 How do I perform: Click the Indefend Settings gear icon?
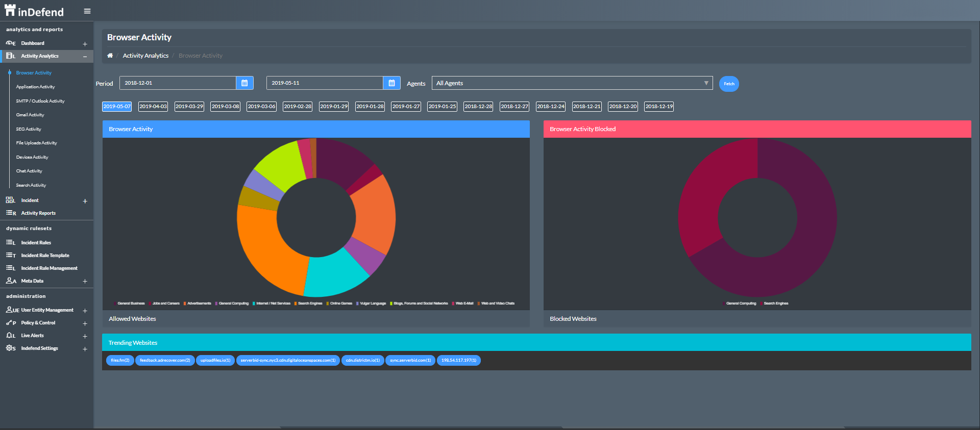coord(10,348)
